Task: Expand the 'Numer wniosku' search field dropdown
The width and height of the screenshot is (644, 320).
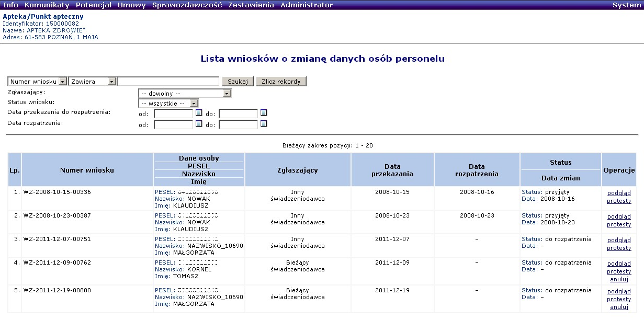Action: tap(62, 82)
